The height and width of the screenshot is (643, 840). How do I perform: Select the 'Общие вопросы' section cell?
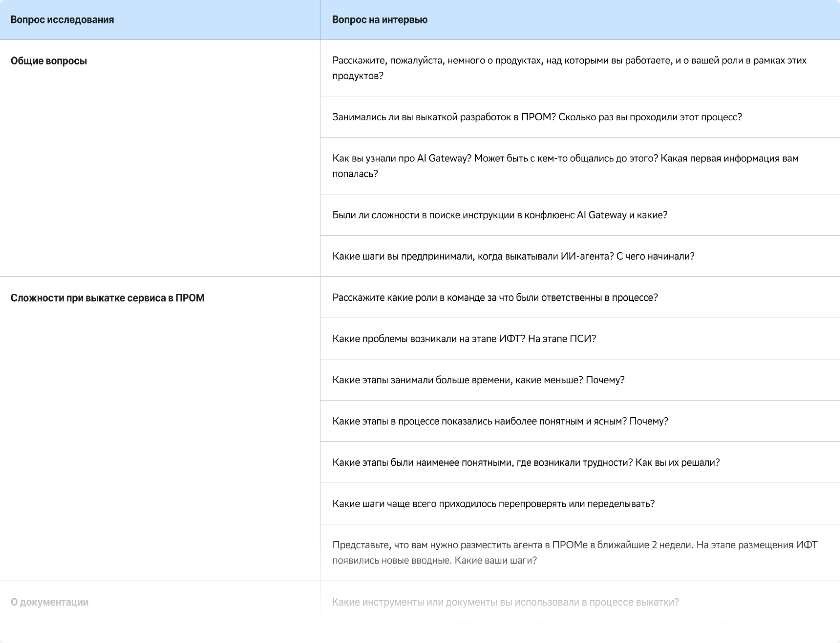tap(49, 61)
